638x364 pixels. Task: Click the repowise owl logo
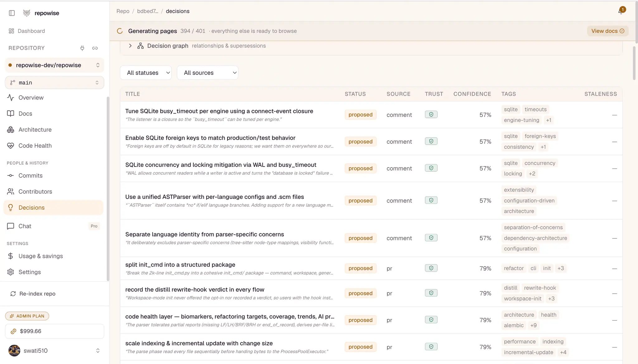(x=27, y=13)
